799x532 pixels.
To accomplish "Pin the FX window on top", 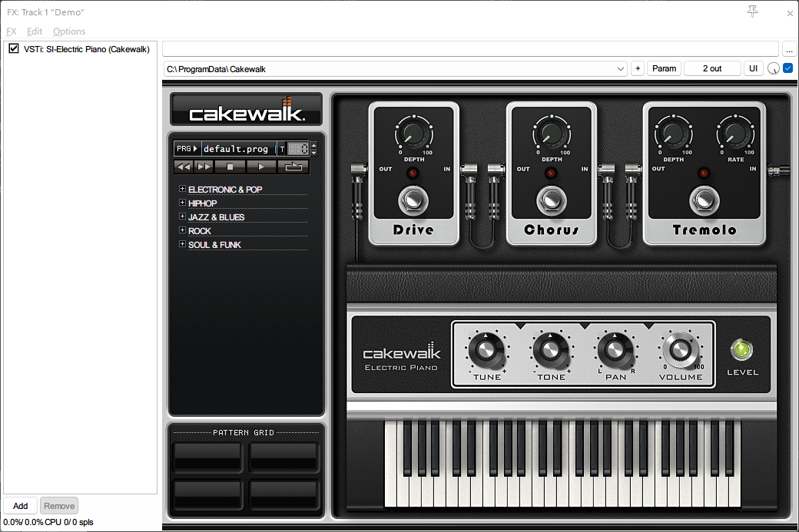I will pyautogui.click(x=752, y=12).
